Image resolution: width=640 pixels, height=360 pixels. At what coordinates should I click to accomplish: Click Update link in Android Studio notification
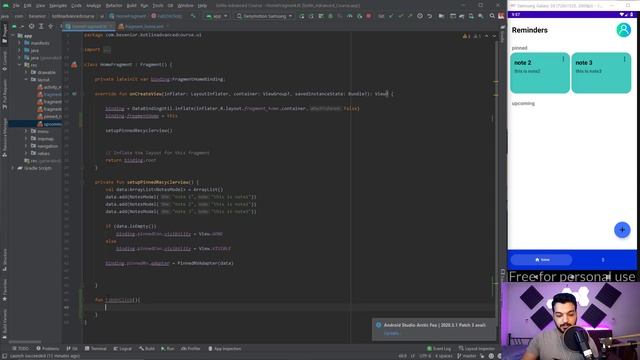(391, 333)
